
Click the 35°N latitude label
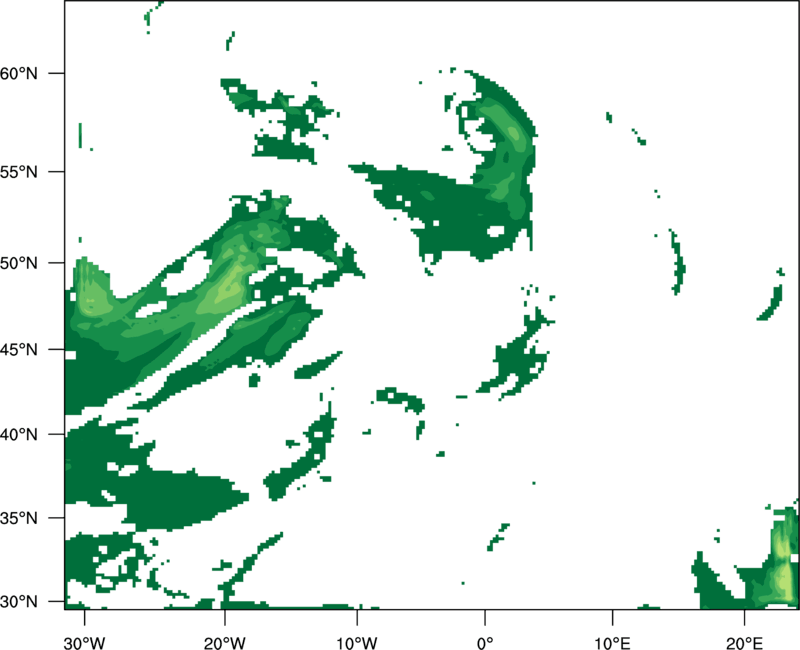point(19,518)
